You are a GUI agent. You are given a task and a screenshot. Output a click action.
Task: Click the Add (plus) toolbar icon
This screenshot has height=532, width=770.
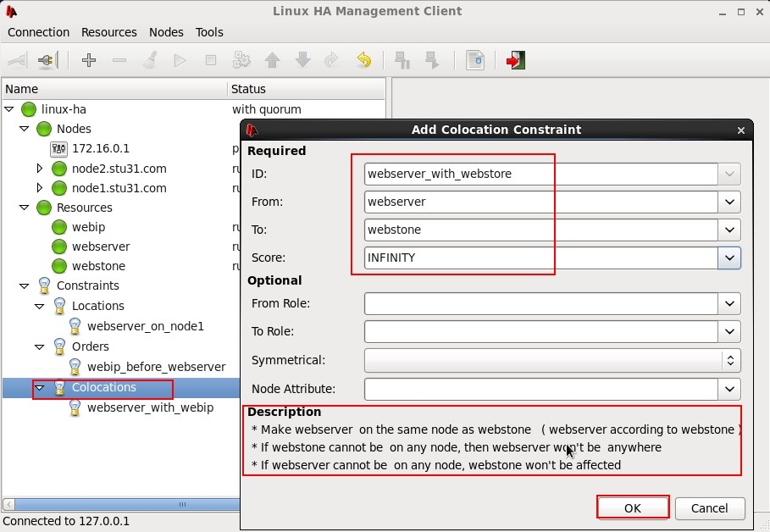click(x=89, y=60)
